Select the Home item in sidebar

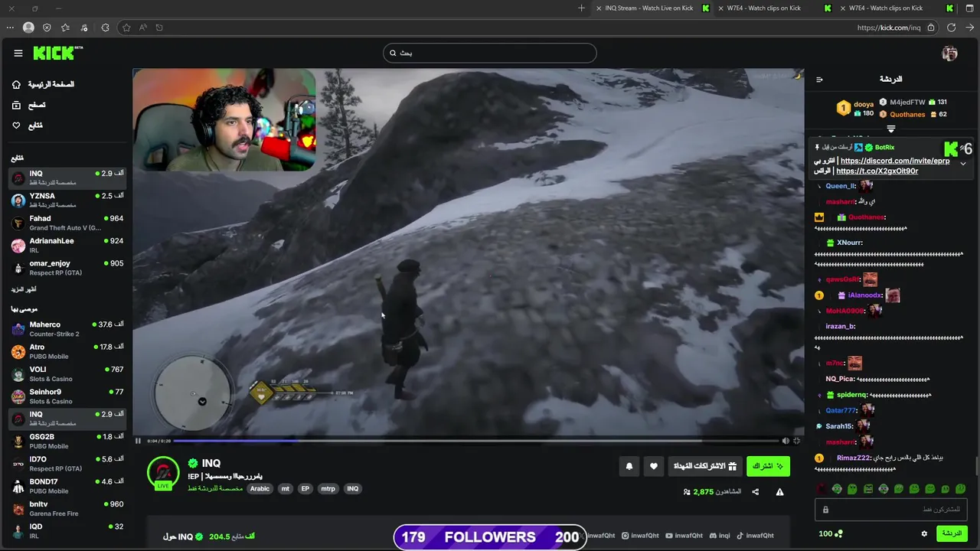tap(44, 84)
